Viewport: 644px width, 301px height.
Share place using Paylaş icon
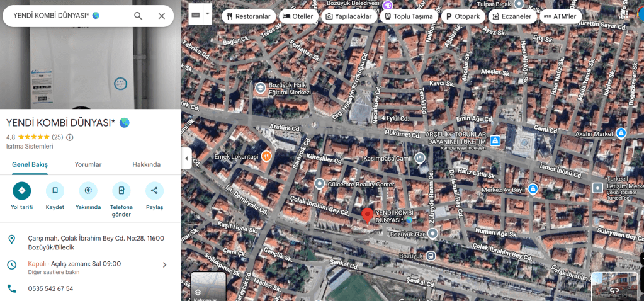tap(154, 190)
